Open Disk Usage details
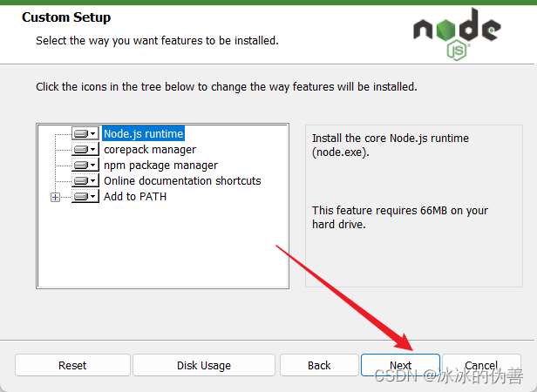The width and height of the screenshot is (537, 392). click(x=204, y=365)
